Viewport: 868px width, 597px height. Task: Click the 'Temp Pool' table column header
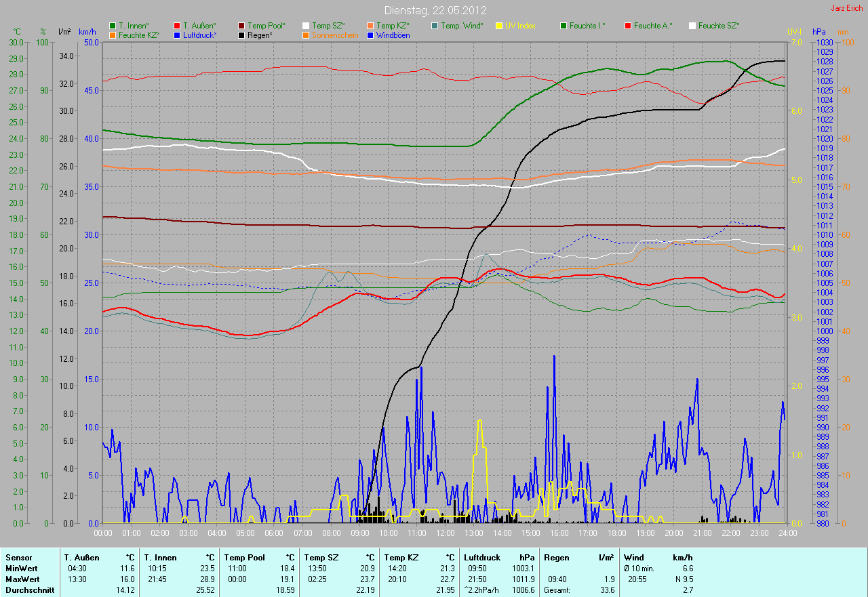[243, 558]
